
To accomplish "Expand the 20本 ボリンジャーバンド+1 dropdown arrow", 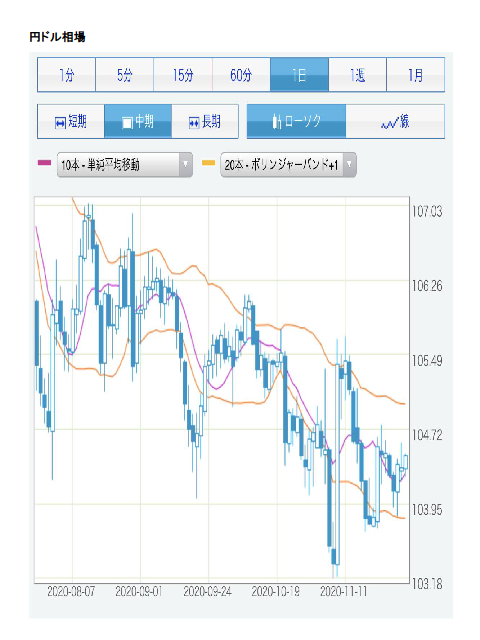I will tap(349, 164).
